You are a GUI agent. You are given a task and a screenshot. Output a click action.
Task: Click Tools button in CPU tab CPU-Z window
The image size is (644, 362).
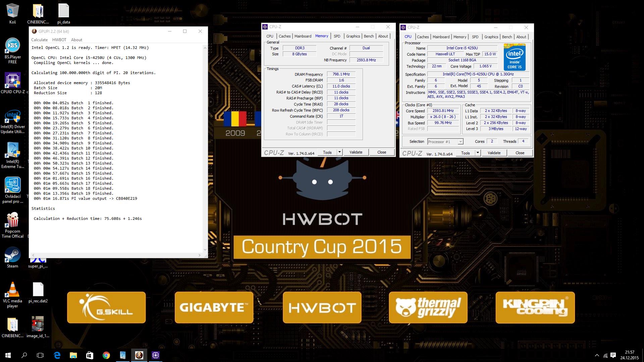click(465, 153)
